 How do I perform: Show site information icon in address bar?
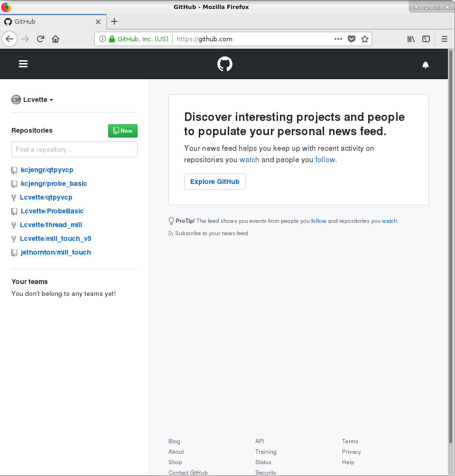(x=102, y=39)
